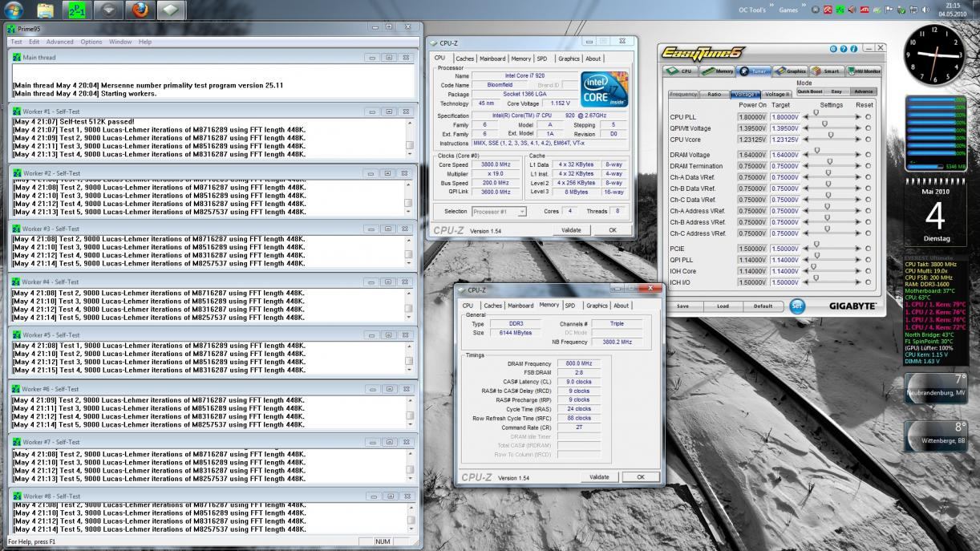Image resolution: width=980 pixels, height=551 pixels.
Task: Click the Worker #1 Self-Test window icon
Action: click(17, 111)
